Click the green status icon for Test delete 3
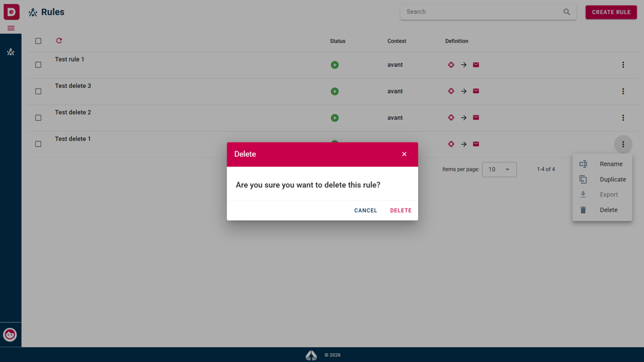The width and height of the screenshot is (644, 362). [335, 91]
